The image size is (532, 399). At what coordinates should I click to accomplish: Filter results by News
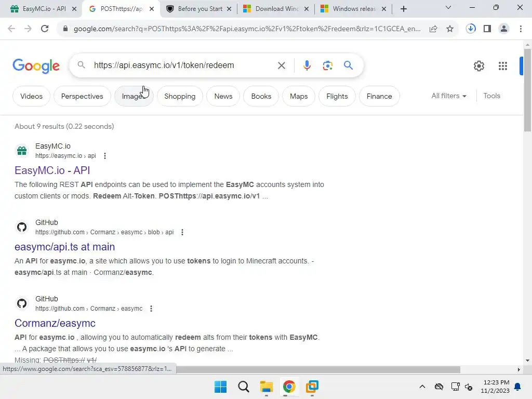pyautogui.click(x=223, y=96)
